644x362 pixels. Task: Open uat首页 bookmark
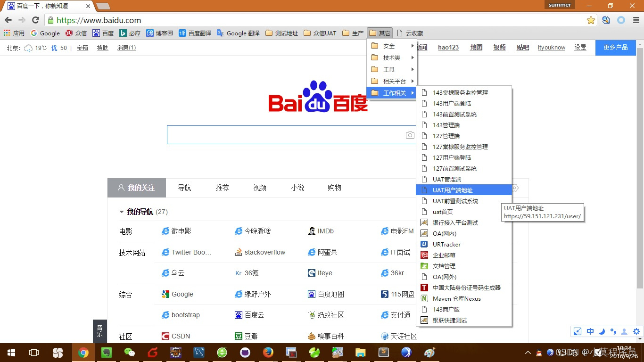[464, 212]
